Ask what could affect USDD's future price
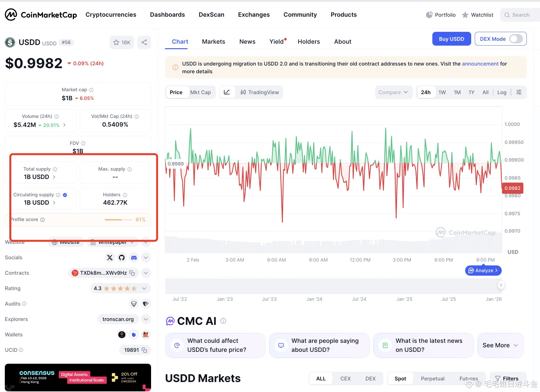 [215, 345]
